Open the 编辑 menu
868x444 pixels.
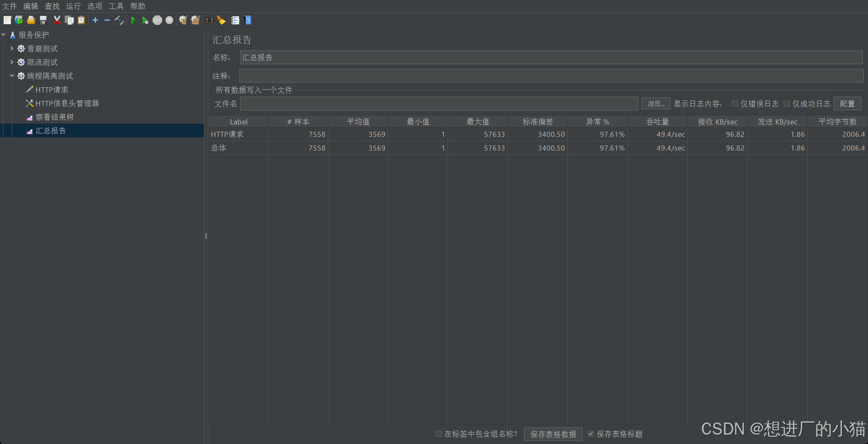pyautogui.click(x=31, y=6)
